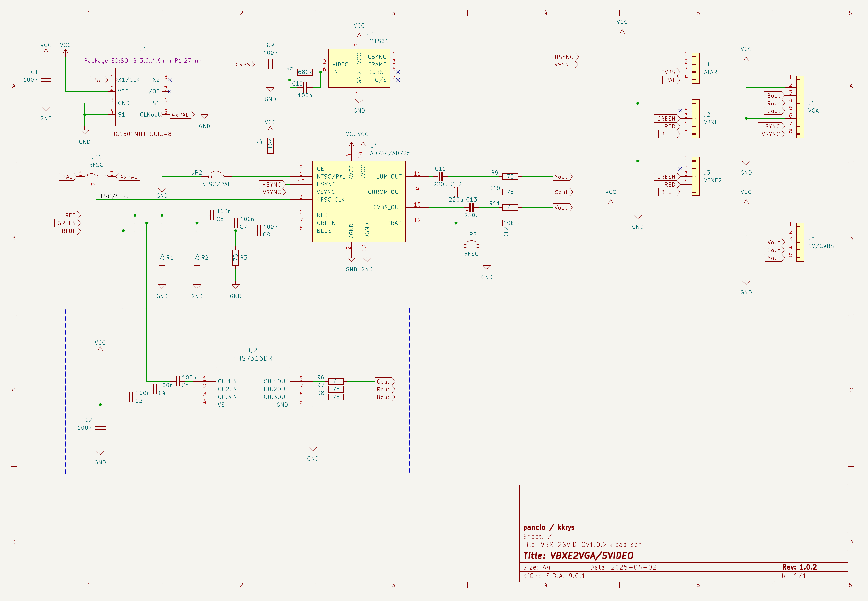The image size is (868, 601).
Task: Select the 4xPAL label on CLKout
Action: [x=182, y=115]
